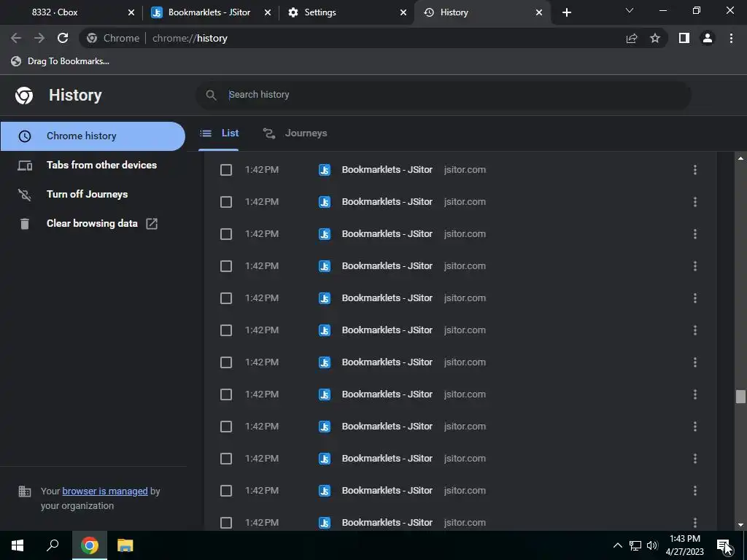Open the taskbar clock showing 1:43 PM
Viewport: 747px width, 560px height.
684,545
